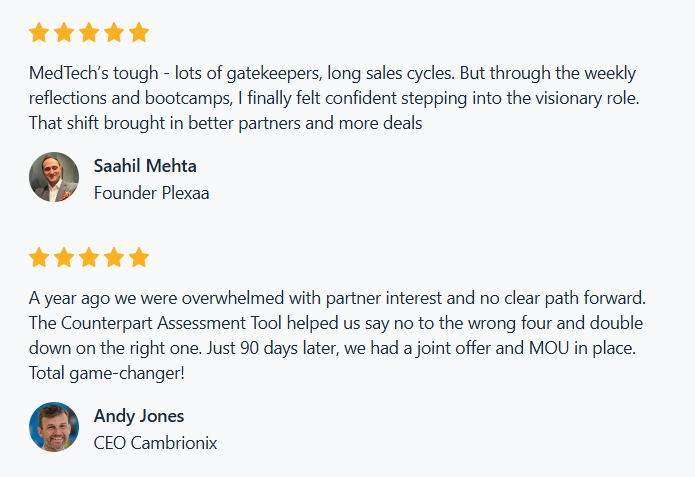
Task: Click the CEO Cambrionix subtitle
Action: [x=155, y=442]
